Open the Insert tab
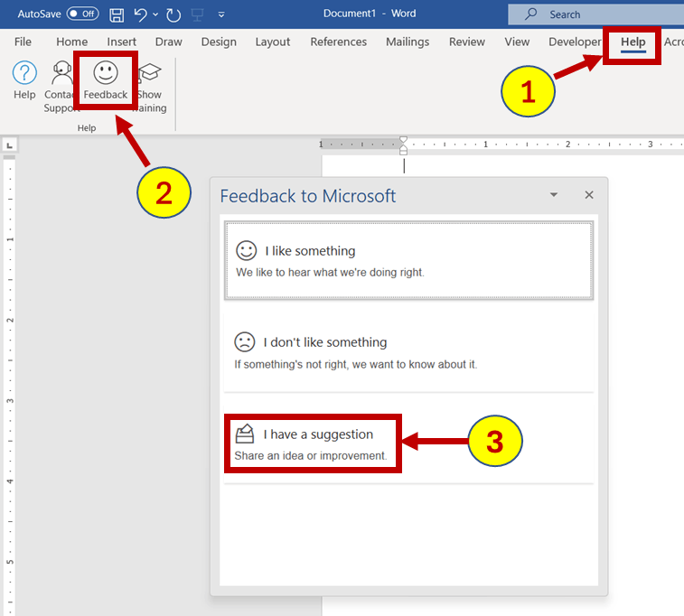This screenshot has width=684, height=616. tap(121, 42)
